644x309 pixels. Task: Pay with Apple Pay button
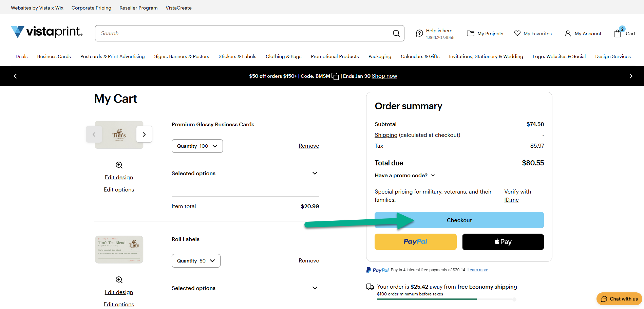point(503,242)
